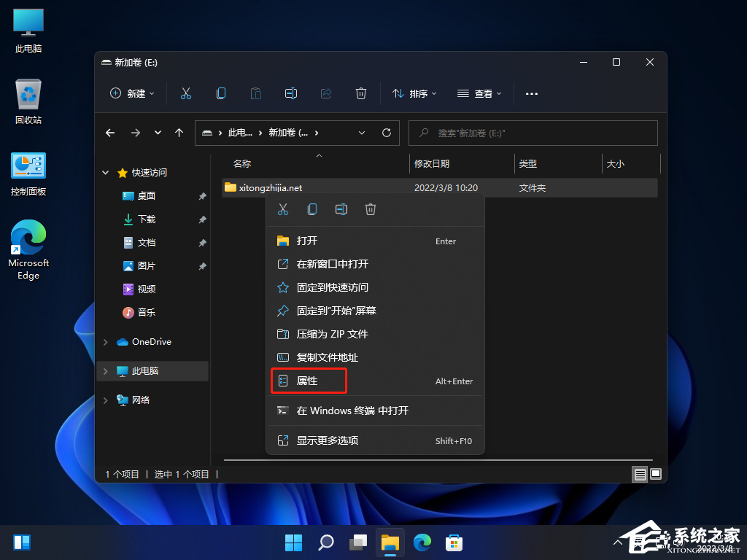Screen dimensions: 747x560
Task: Switch to large thumbnail view via status bar toggle
Action: click(656, 474)
